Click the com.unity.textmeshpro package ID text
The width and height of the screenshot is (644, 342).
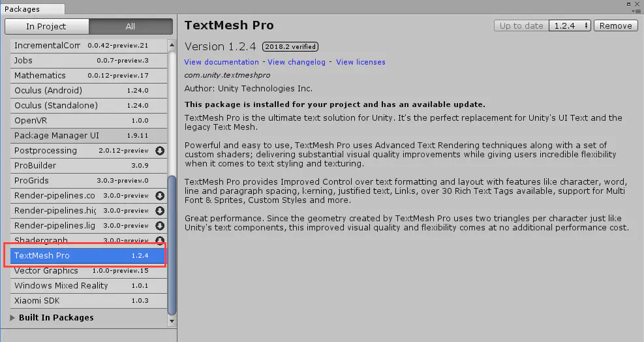pyautogui.click(x=227, y=75)
